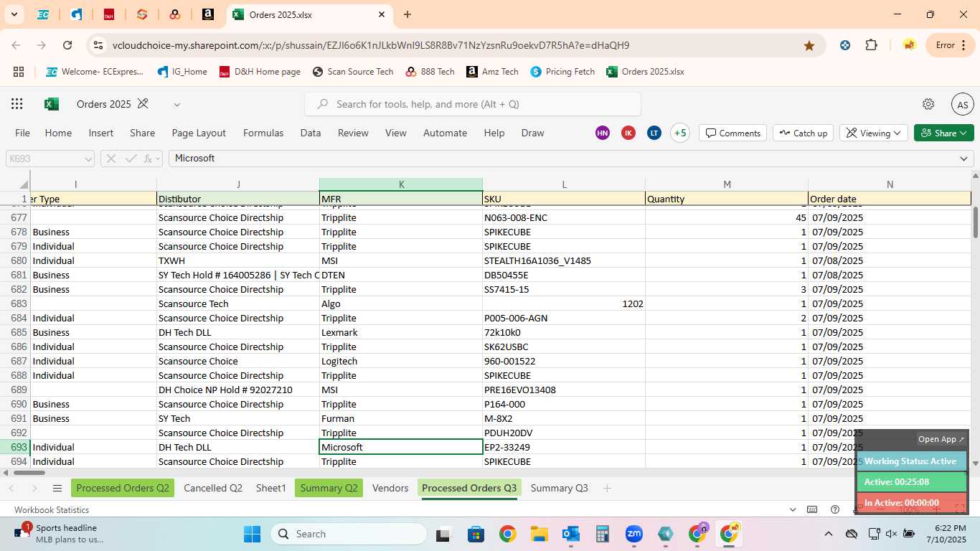Open the workbook title dropdown chevron
Screen dimensions: 980x551
tap(176, 104)
